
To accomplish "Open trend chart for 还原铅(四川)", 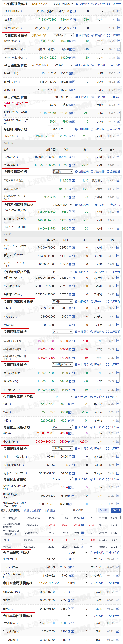I will (118, 90).
